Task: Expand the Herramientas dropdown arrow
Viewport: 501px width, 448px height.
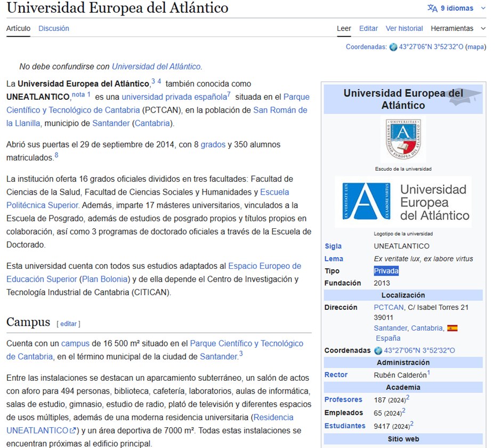Action: tap(483, 28)
